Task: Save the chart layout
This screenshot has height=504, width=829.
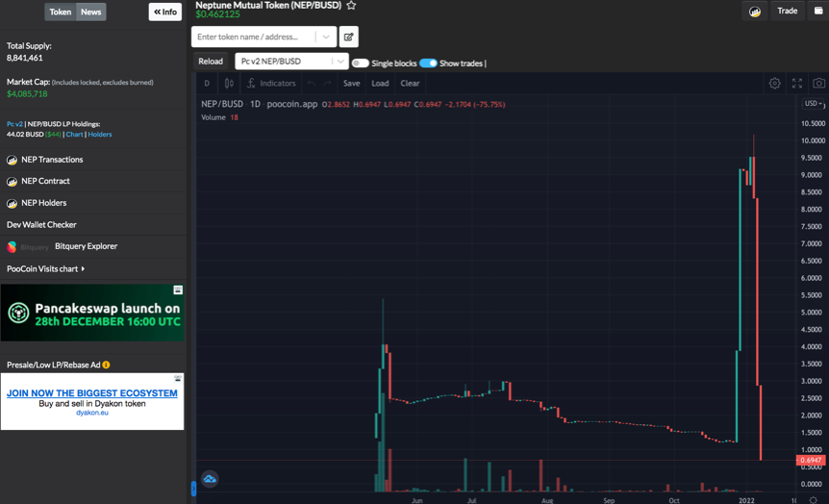Action: [x=352, y=83]
